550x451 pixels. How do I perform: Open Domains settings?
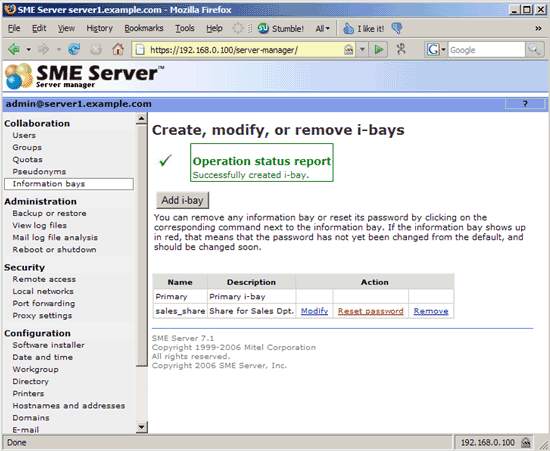pos(31,418)
